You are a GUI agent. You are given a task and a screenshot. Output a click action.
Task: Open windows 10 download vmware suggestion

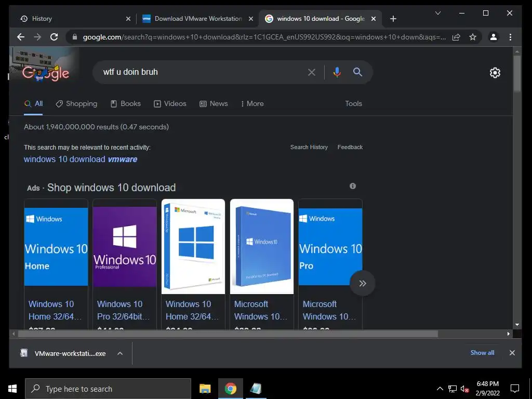tap(81, 159)
